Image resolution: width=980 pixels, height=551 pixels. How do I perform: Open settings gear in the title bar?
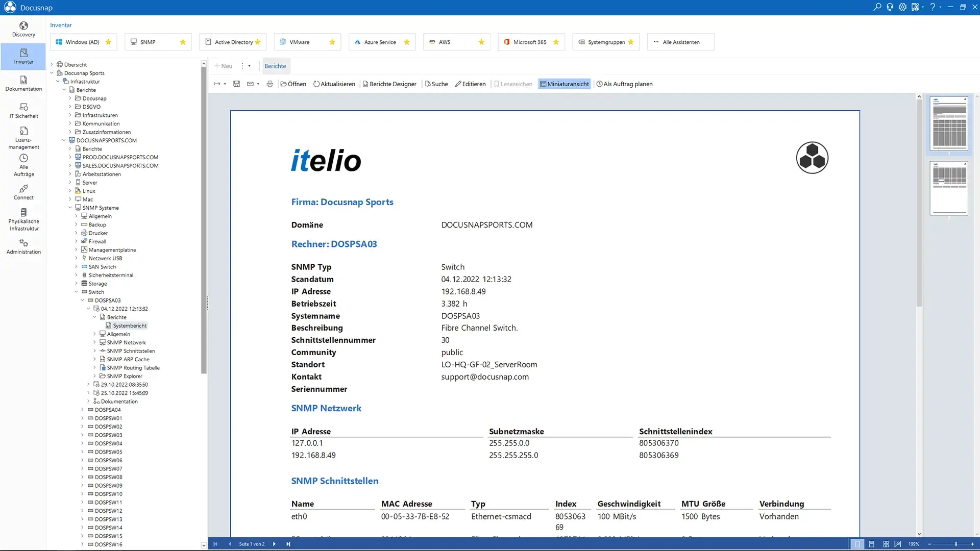[902, 7]
